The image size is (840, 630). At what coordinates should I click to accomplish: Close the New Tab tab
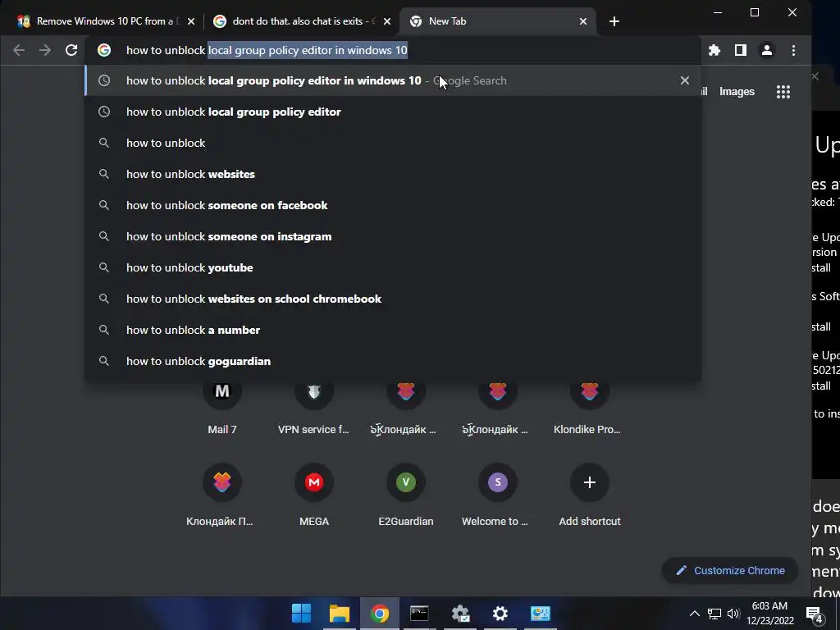click(583, 21)
